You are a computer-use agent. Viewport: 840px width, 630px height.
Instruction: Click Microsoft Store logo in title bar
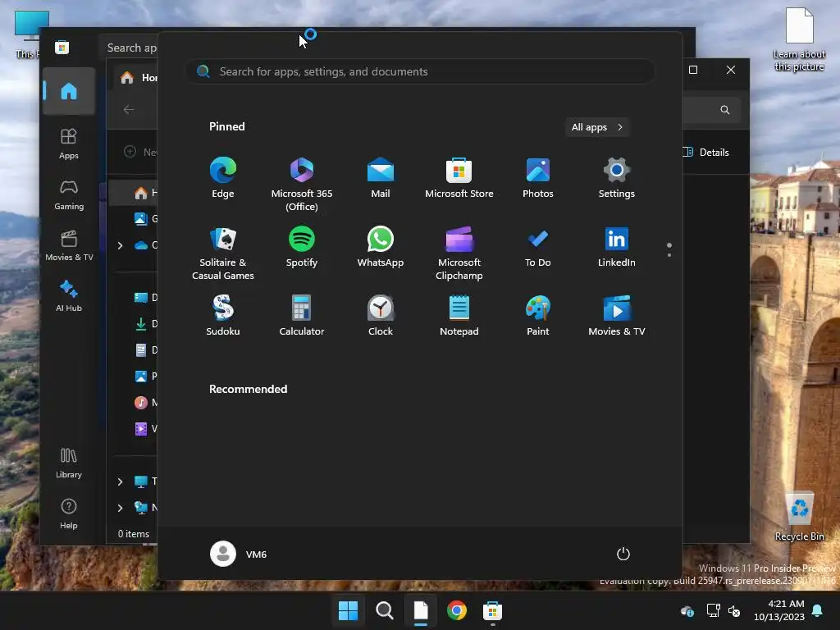62,47
